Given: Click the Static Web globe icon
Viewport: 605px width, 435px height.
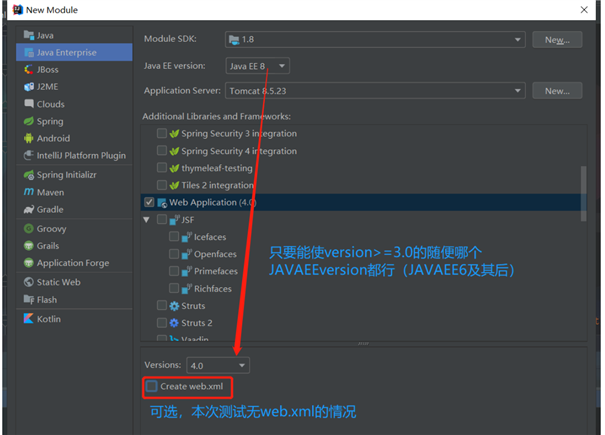Looking at the screenshot, I should [x=29, y=282].
